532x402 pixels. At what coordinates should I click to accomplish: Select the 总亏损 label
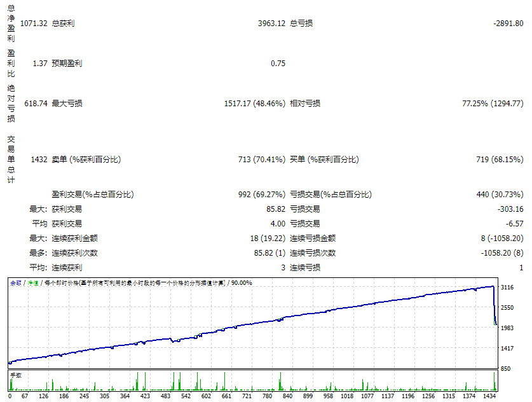tap(301, 24)
